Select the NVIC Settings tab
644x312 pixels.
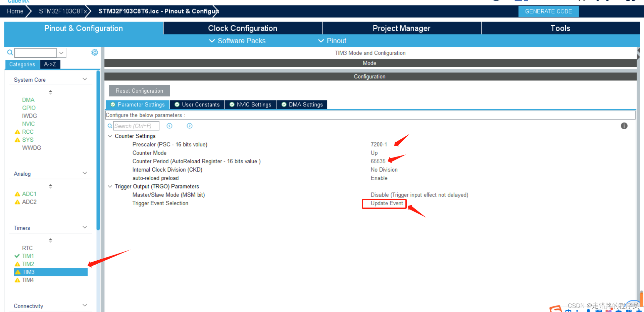pyautogui.click(x=250, y=104)
